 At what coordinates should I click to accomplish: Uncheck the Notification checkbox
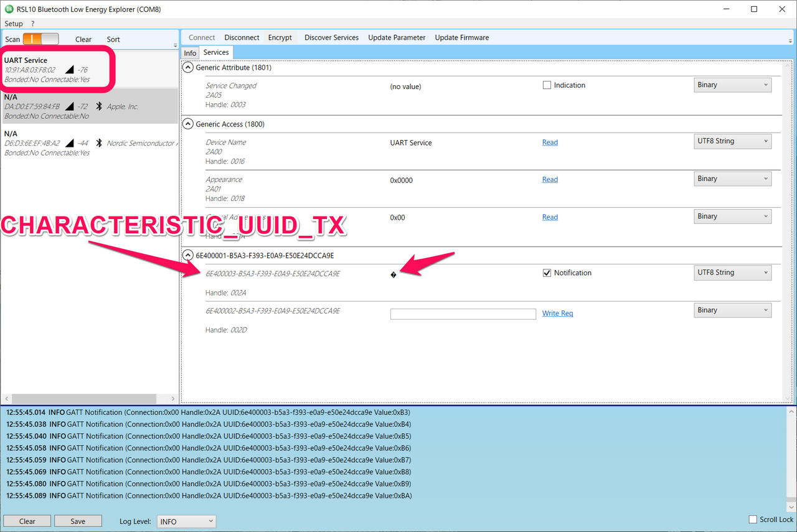pyautogui.click(x=547, y=273)
